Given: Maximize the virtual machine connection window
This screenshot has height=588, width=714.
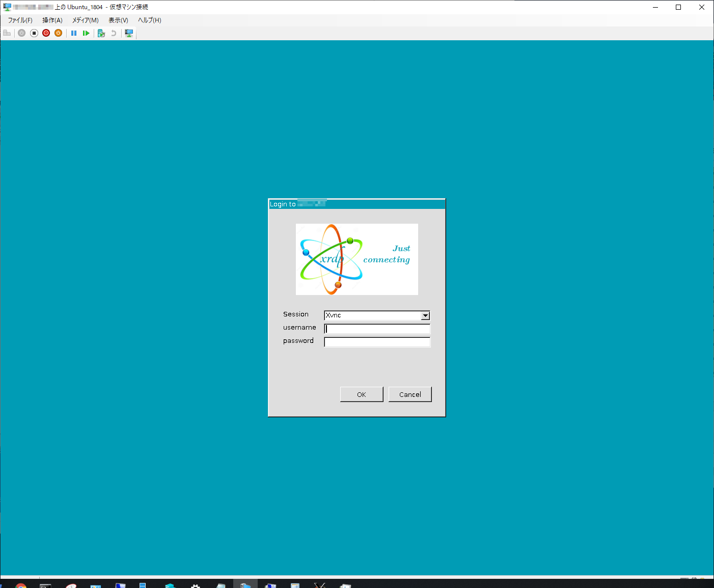Looking at the screenshot, I should [678, 7].
